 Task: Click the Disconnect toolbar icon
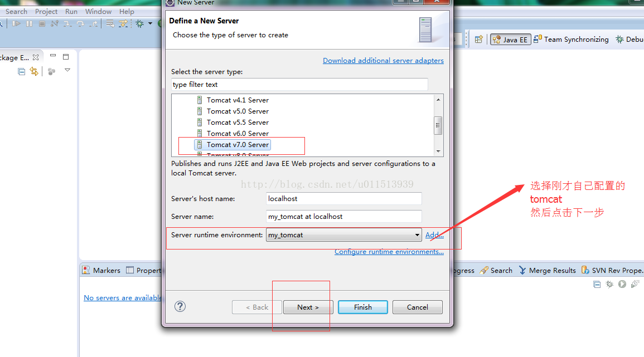tap(54, 24)
